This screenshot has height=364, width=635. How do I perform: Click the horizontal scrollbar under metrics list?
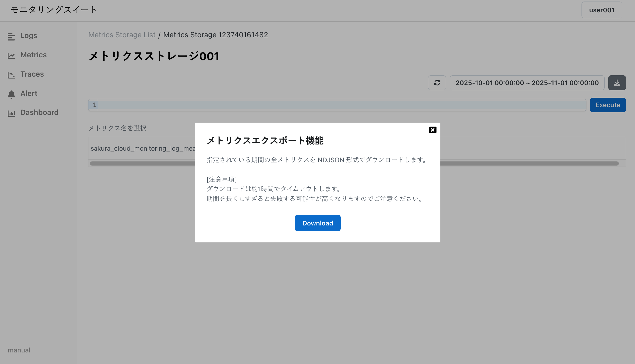point(141,163)
